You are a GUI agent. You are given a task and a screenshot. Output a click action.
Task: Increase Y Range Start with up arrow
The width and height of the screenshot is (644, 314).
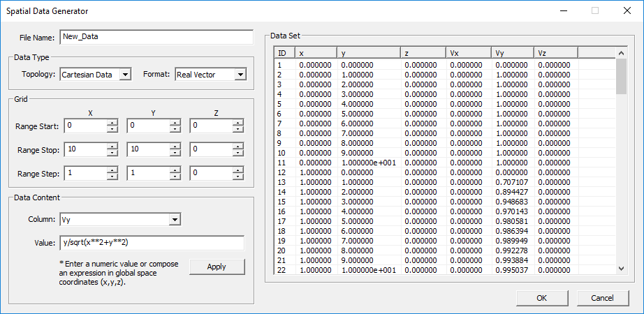pos(175,123)
